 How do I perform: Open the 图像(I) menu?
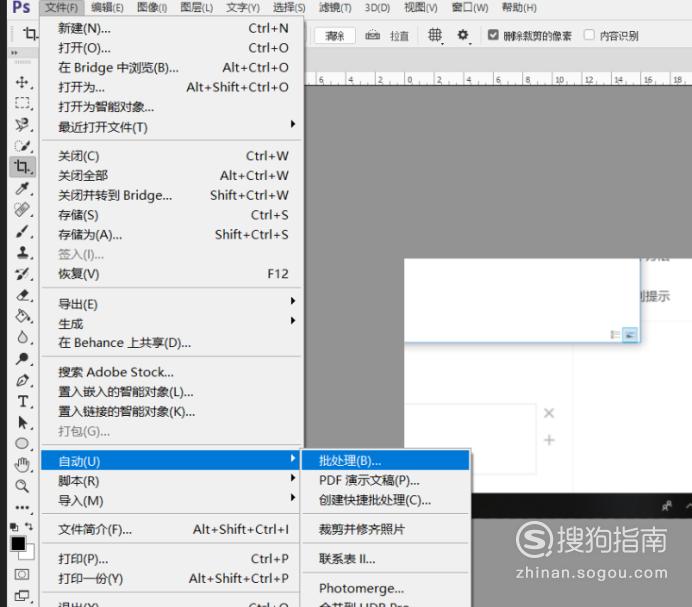(152, 8)
